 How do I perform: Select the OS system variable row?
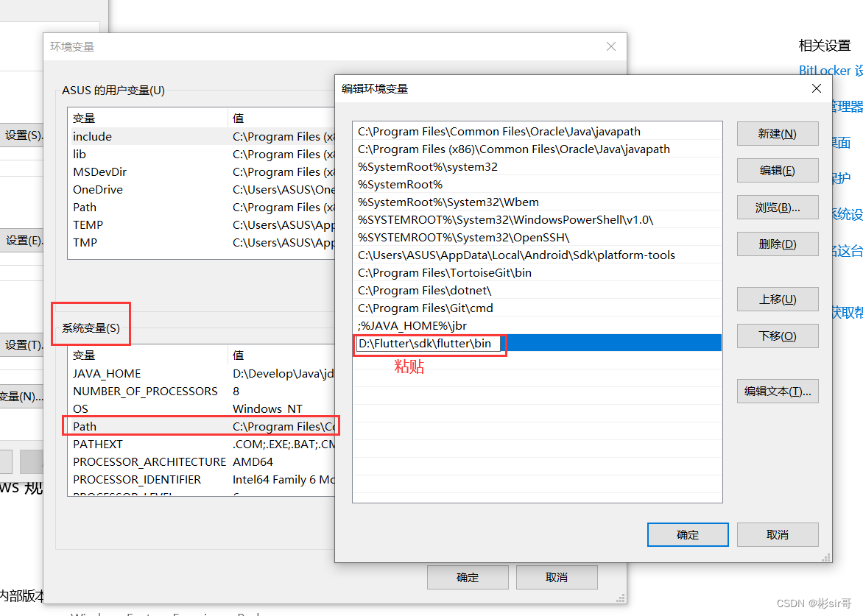[202, 408]
